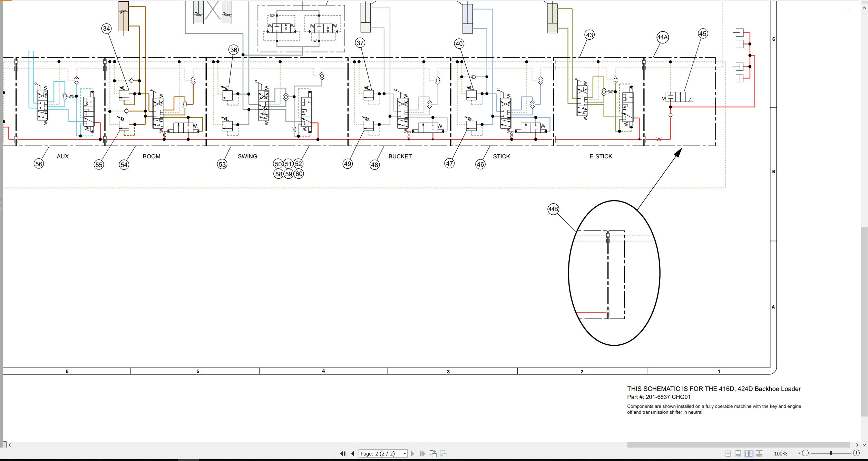Click callout number 48

374,165
